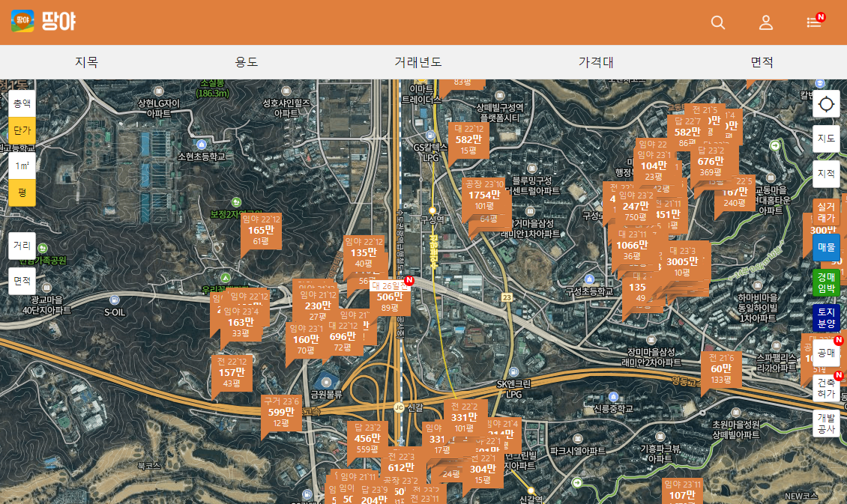This screenshot has width=847, height=504.
Task: Click the SK엔크린 LPG station icon
Action: [x=513, y=371]
